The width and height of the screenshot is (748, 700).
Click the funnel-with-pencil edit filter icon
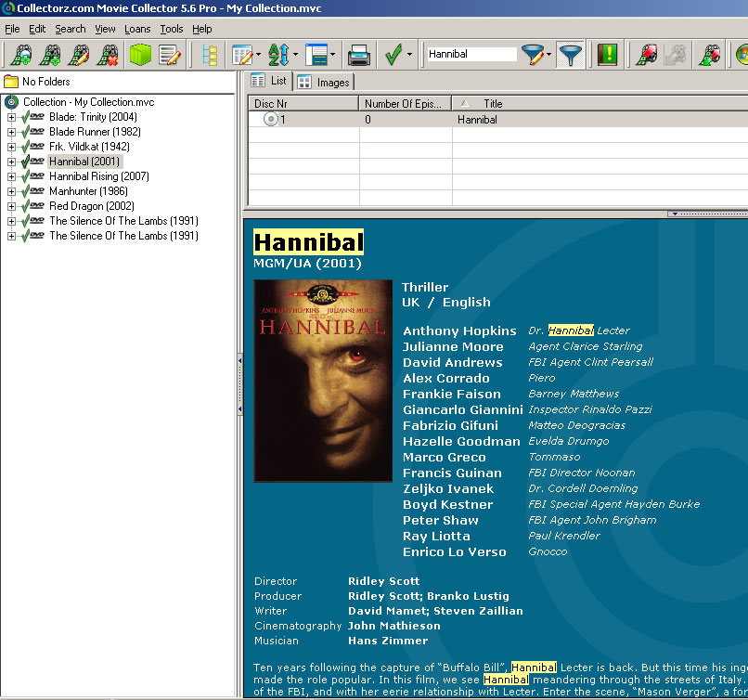[x=533, y=55]
